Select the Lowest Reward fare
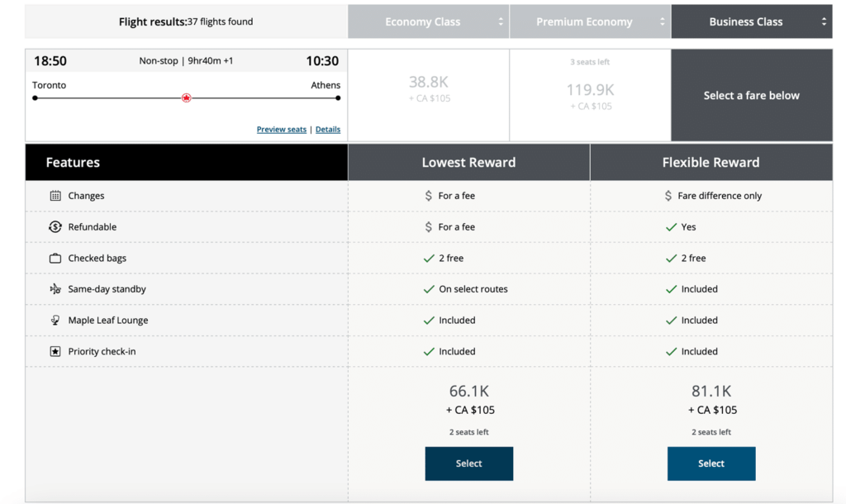Screen dimensions: 846x504 click(x=468, y=464)
